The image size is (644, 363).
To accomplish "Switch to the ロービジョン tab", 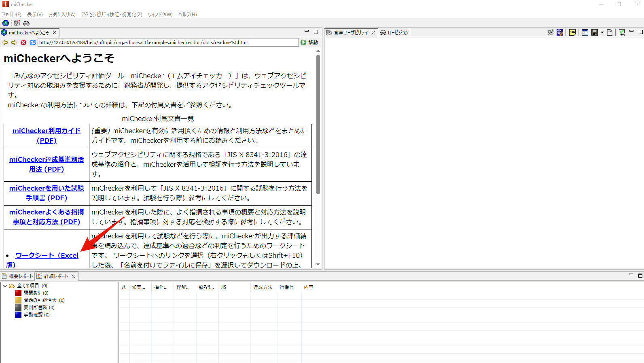I will click(x=394, y=33).
